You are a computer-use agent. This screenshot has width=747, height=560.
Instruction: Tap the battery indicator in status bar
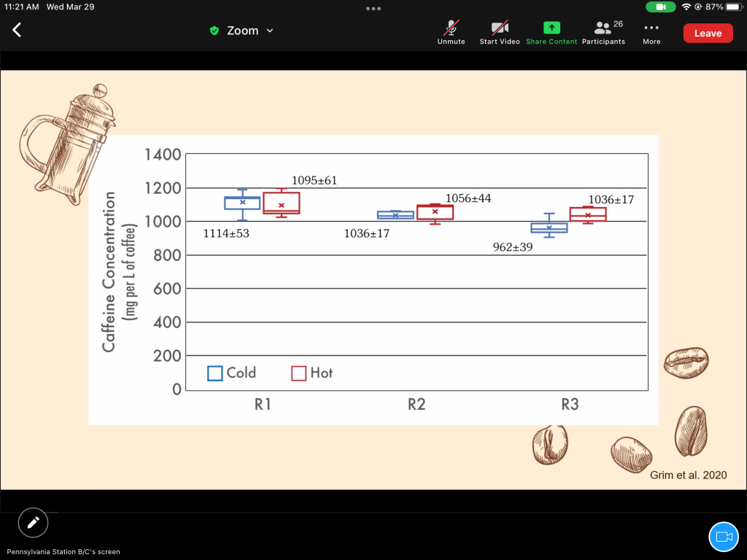pyautogui.click(x=734, y=7)
